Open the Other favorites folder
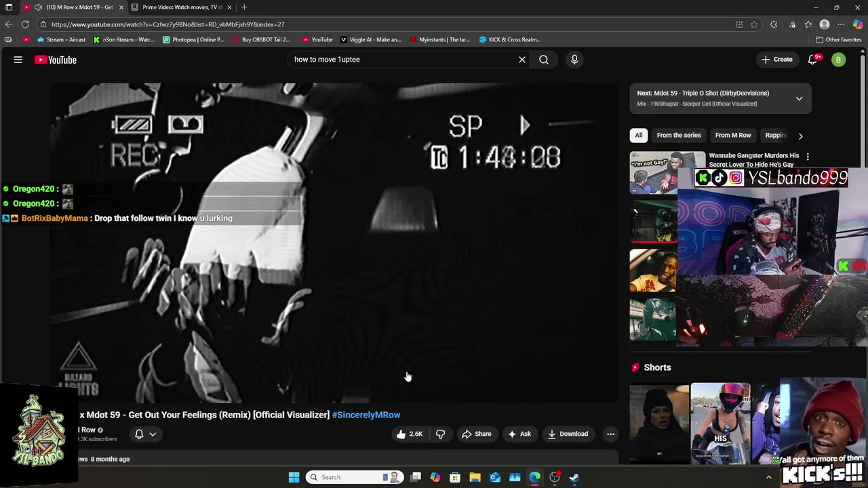868x488 pixels. point(838,39)
